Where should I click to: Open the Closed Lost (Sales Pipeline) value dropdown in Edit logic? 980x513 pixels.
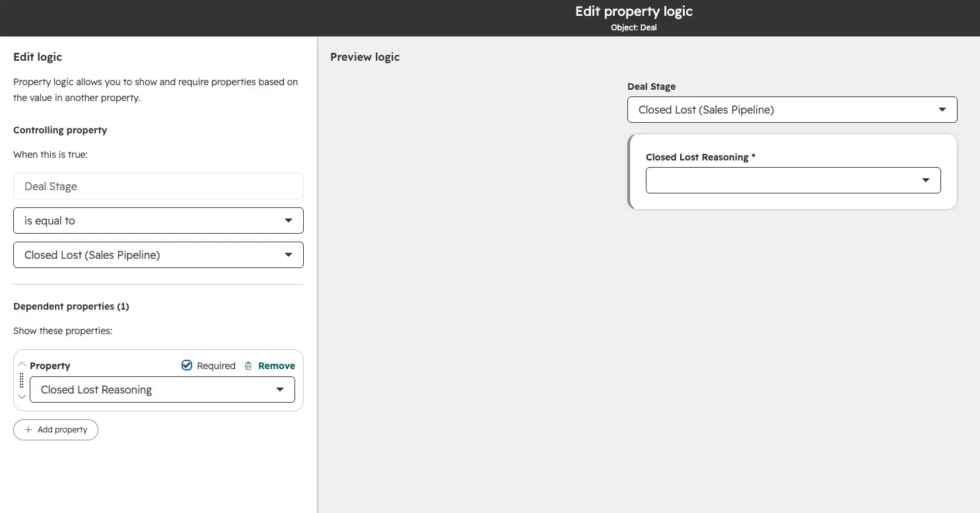[158, 255]
